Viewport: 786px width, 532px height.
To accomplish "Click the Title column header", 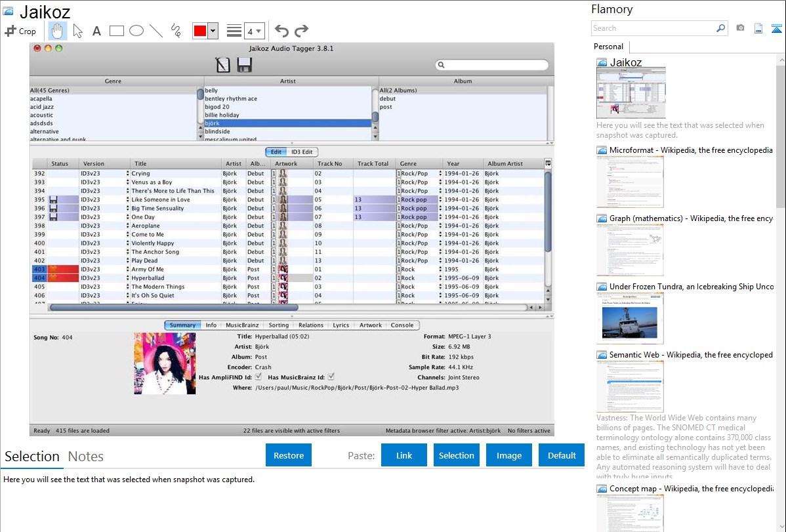I will (x=175, y=163).
